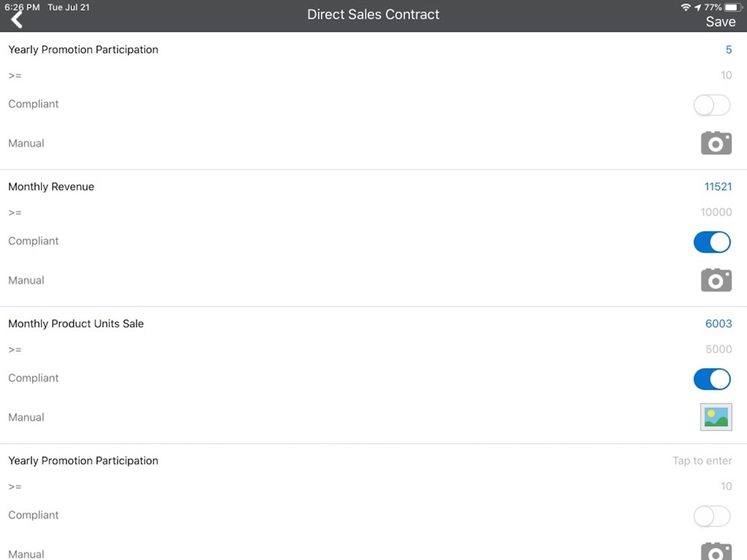This screenshot has width=747, height=560.
Task: Tap the Direct Sales Contract header title
Action: pyautogui.click(x=373, y=15)
